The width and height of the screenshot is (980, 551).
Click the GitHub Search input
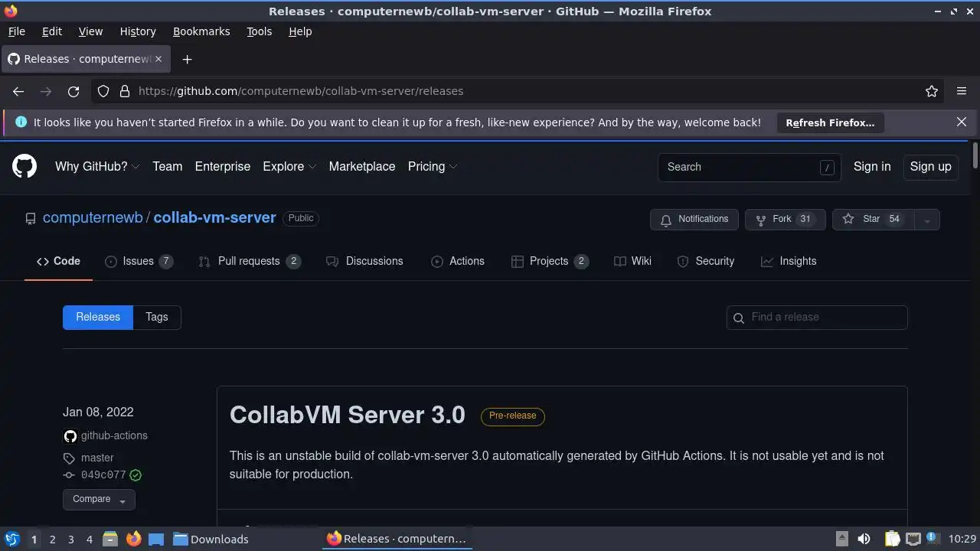pyautogui.click(x=750, y=167)
